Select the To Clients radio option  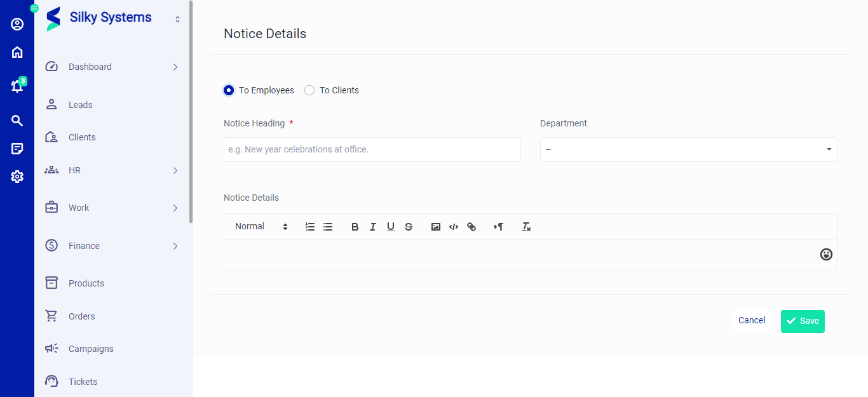click(309, 90)
